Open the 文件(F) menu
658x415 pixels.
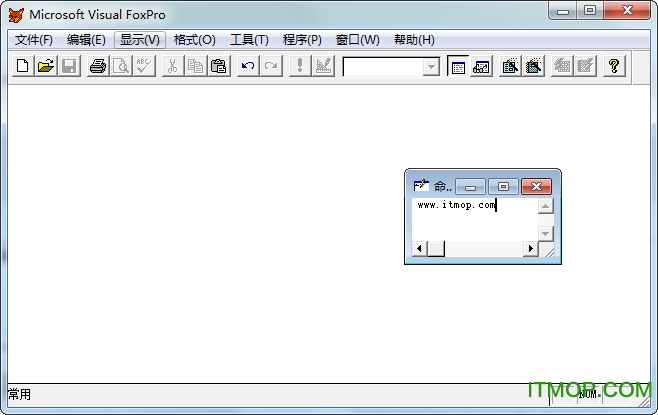point(34,40)
